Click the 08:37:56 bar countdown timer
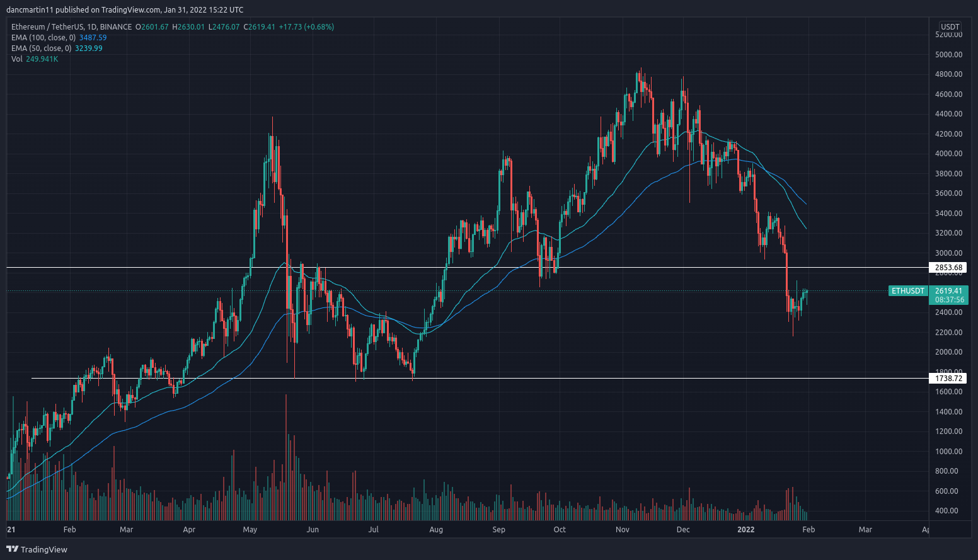 (948, 300)
